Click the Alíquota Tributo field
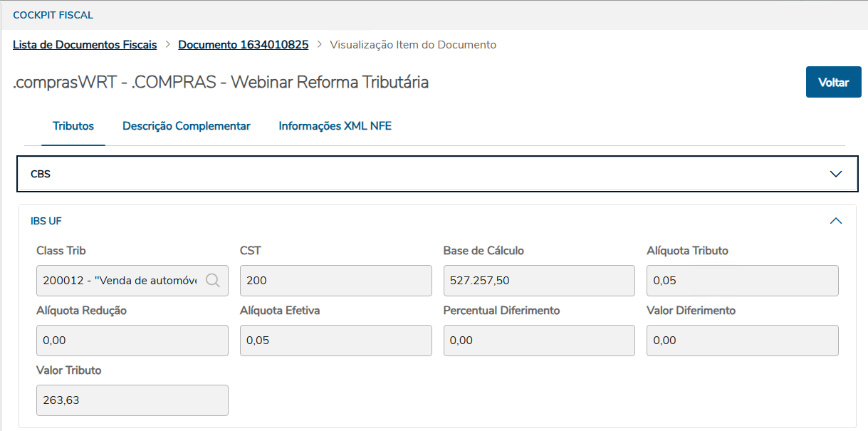 pos(742,281)
